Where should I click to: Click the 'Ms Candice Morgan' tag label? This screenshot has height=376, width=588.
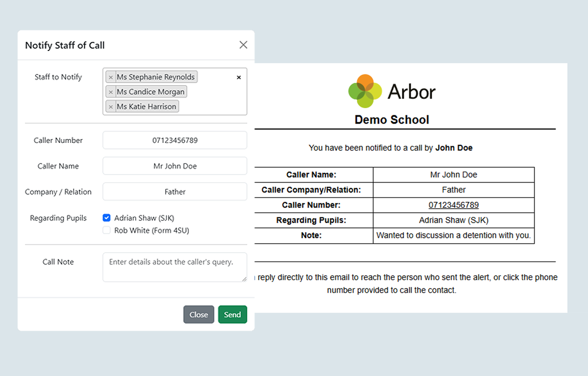[x=150, y=92]
